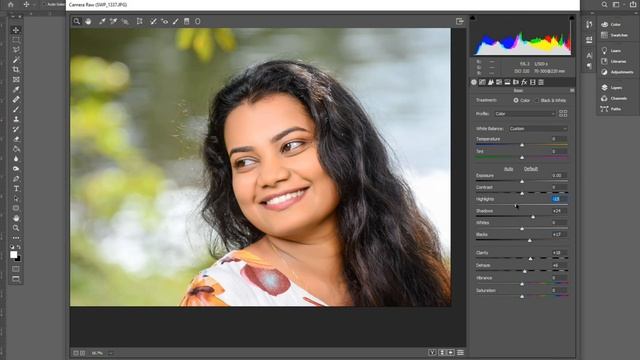
Task: Toggle the Auto-Select checkbox in options bar
Action: point(44,4)
